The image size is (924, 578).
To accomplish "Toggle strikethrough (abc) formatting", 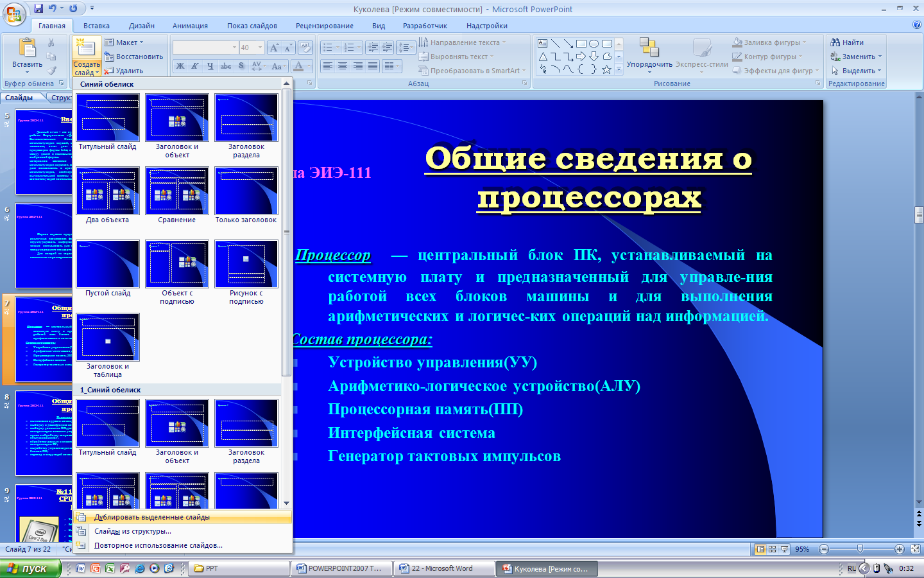I will point(226,66).
